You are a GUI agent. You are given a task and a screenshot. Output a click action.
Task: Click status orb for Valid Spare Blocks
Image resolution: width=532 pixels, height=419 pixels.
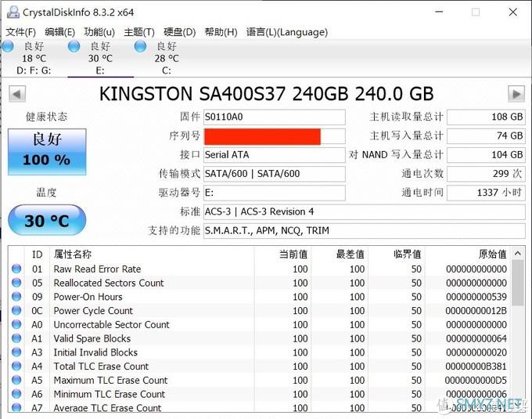pos(16,338)
